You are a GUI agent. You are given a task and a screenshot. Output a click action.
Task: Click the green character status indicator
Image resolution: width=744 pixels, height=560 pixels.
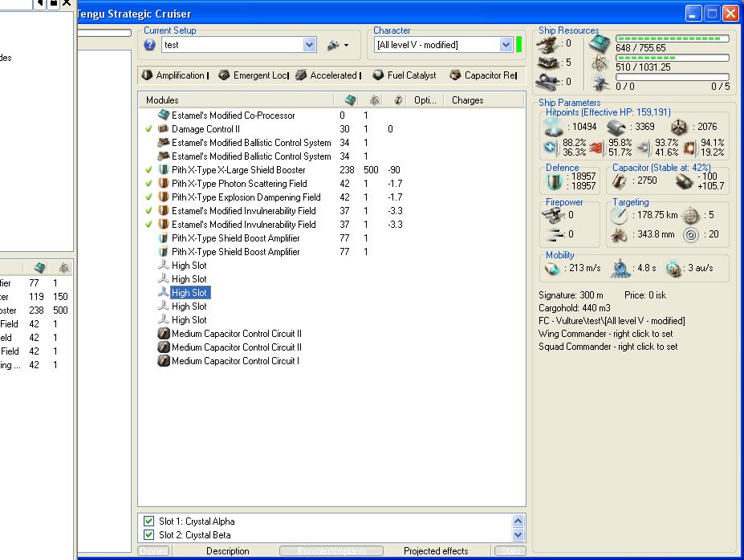click(519, 45)
